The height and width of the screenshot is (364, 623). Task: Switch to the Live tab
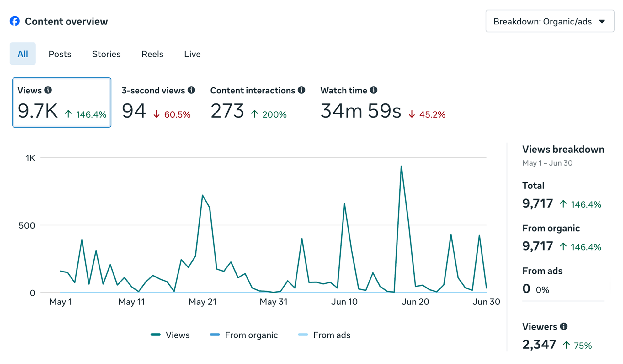192,54
